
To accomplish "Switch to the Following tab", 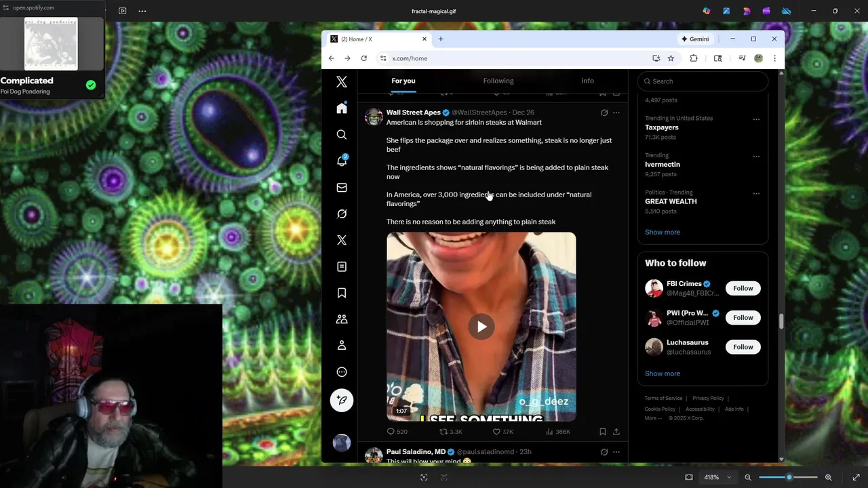I will (498, 81).
